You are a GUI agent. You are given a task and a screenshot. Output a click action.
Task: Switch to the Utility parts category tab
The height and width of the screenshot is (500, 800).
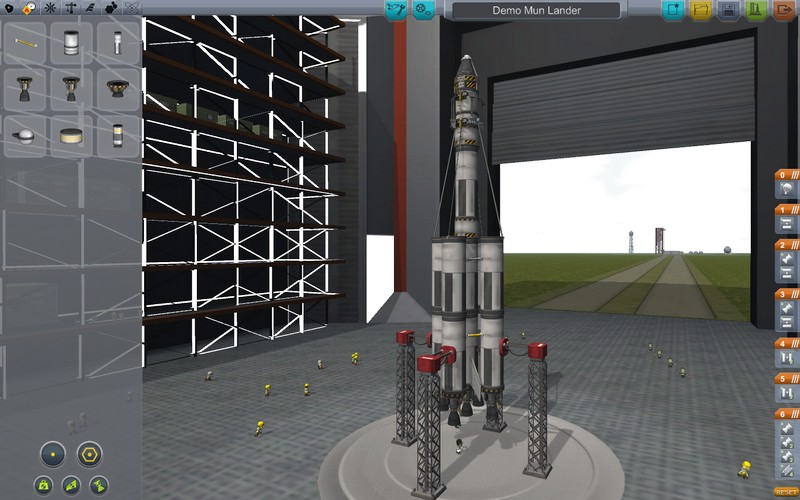click(112, 8)
